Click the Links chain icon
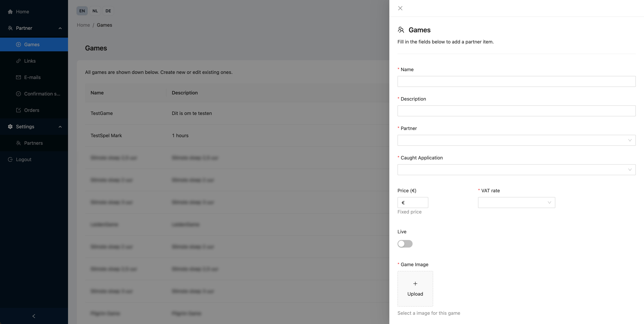This screenshot has height=324, width=644. [18, 61]
